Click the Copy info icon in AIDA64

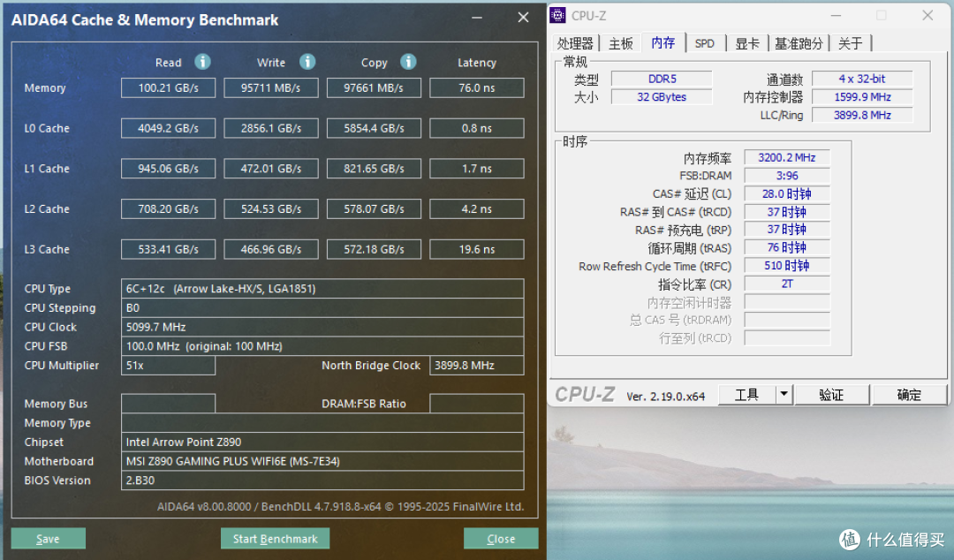[408, 62]
